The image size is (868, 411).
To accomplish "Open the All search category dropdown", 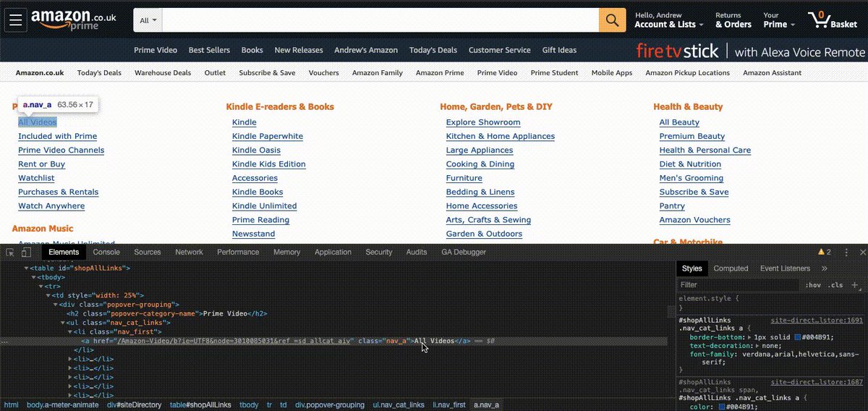I will [x=148, y=20].
